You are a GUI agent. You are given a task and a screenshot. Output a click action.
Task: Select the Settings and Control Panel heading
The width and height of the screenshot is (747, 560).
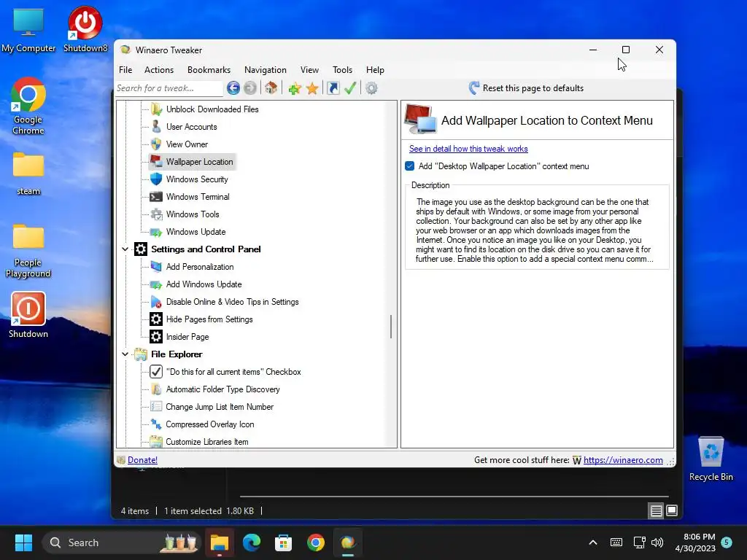click(x=206, y=249)
